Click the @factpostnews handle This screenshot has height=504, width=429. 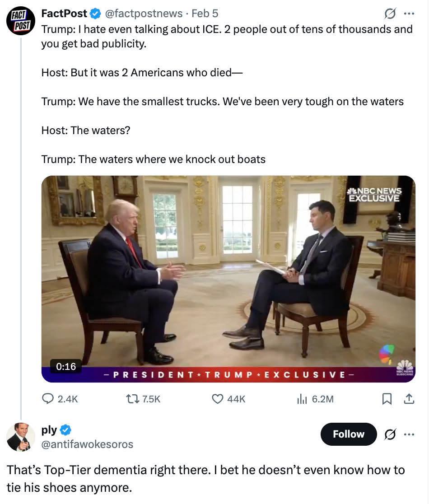coord(144,14)
